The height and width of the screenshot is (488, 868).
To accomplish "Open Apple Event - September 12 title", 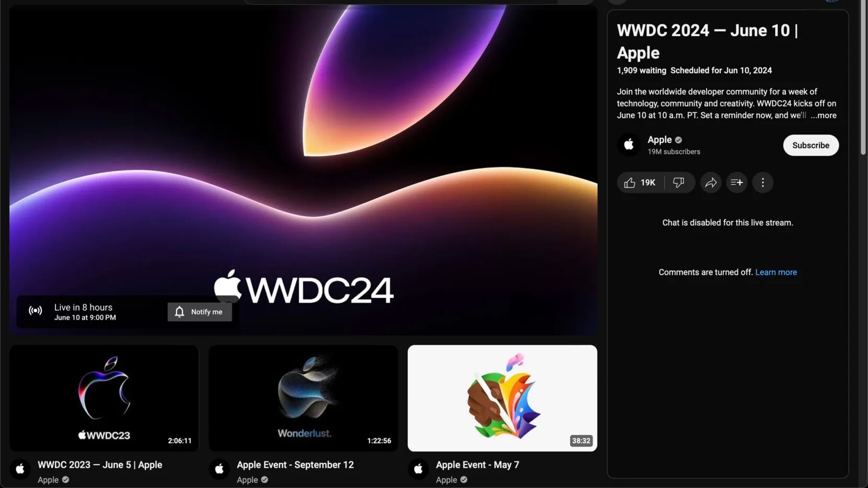I will click(x=295, y=465).
